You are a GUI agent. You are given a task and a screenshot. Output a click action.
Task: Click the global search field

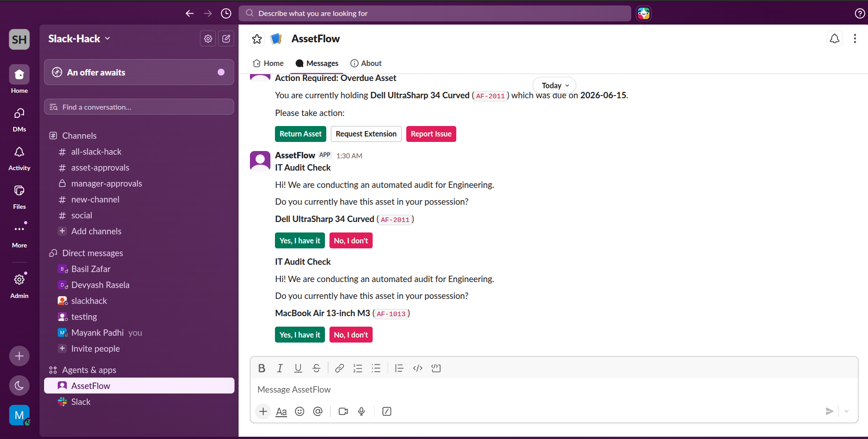(435, 14)
